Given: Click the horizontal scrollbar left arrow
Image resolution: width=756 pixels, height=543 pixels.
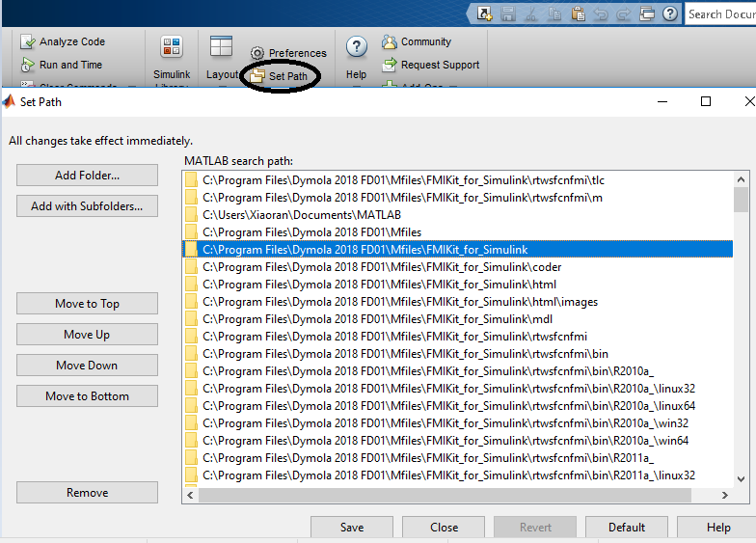Looking at the screenshot, I should point(191,495).
